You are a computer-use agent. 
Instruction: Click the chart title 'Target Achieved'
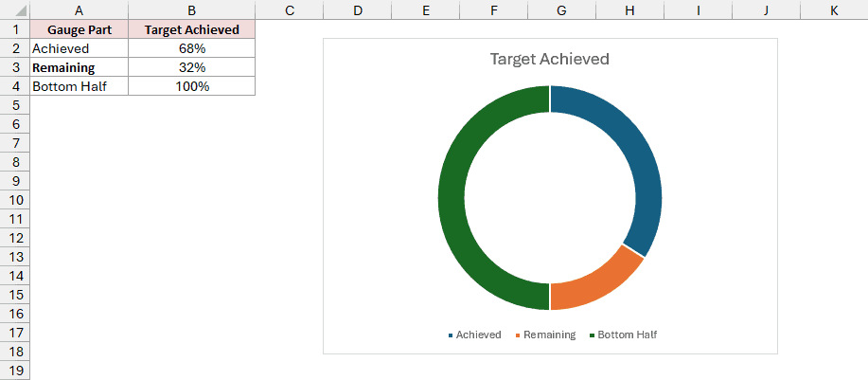550,59
